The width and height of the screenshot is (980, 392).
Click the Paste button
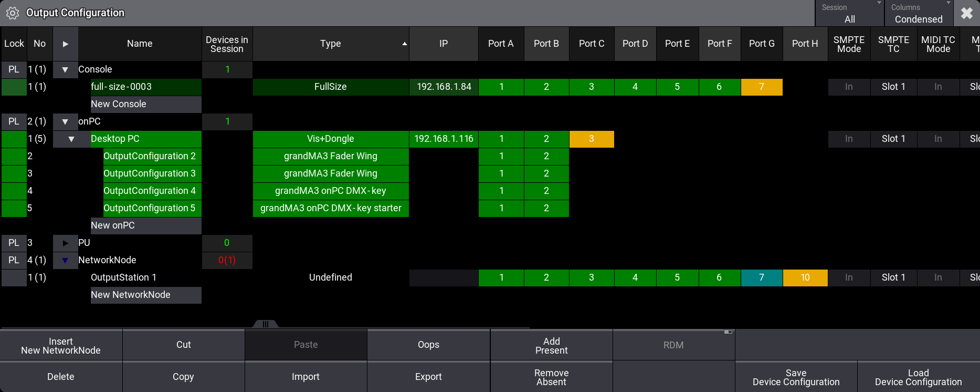[x=305, y=345]
